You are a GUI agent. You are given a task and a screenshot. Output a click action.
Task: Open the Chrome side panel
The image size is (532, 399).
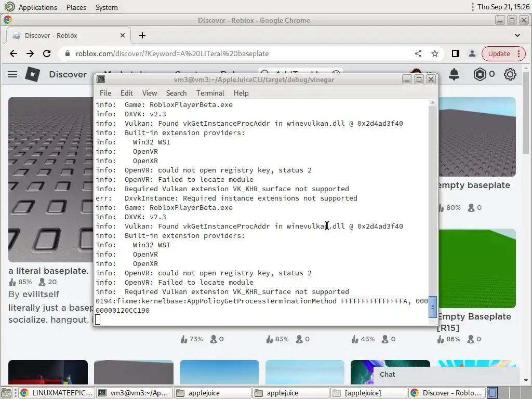click(x=456, y=54)
